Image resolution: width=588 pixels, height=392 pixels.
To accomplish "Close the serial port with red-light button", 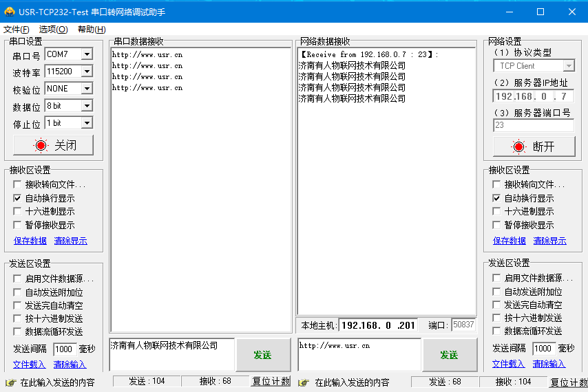I will (53, 145).
